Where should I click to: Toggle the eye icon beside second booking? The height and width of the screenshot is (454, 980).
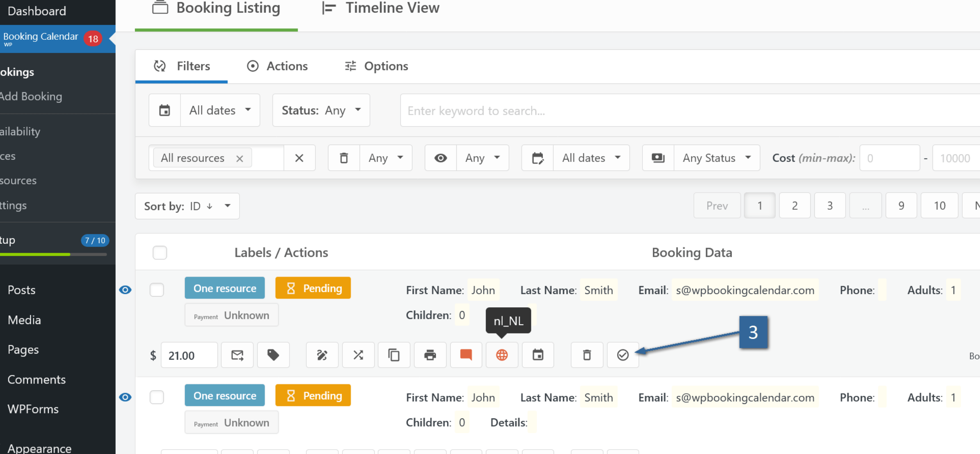[x=125, y=397]
